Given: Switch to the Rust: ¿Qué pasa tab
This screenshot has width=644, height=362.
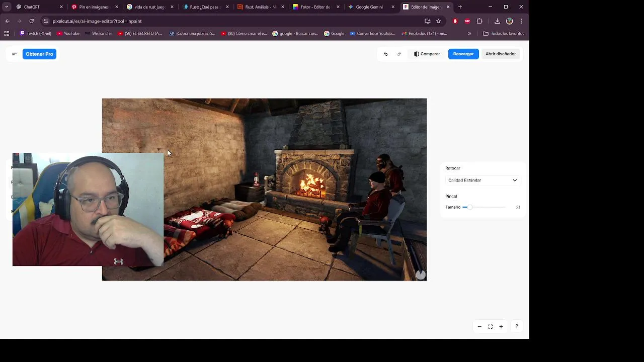Looking at the screenshot, I should (205, 7).
